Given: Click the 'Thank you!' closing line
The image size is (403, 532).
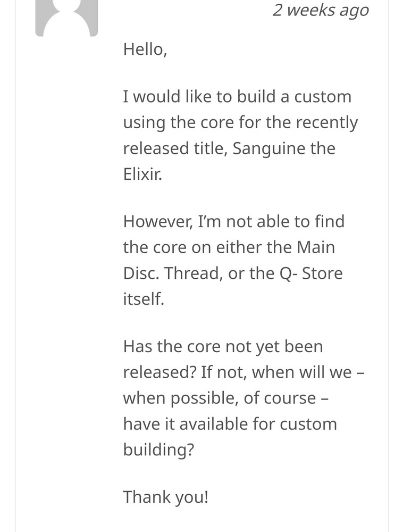Looking at the screenshot, I should pos(166,497).
